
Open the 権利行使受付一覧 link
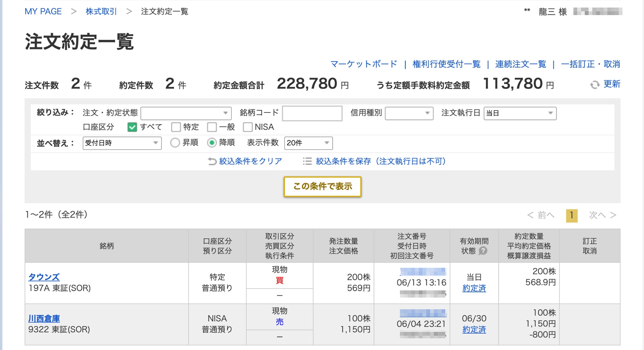point(446,64)
